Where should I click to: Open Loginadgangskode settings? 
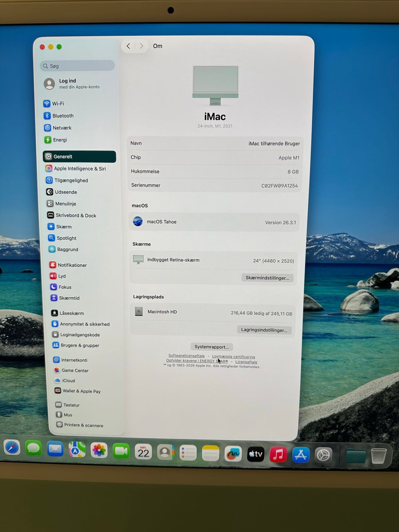pos(76,335)
